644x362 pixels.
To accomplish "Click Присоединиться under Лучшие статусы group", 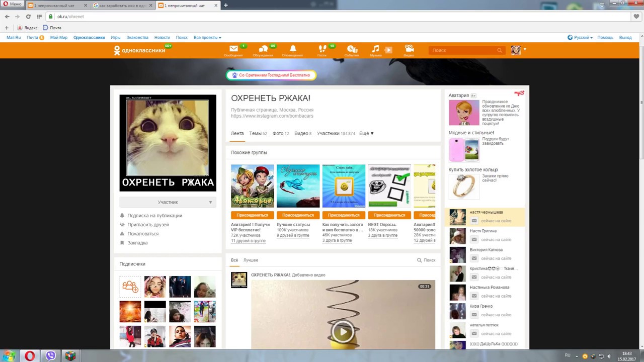I will [x=298, y=215].
